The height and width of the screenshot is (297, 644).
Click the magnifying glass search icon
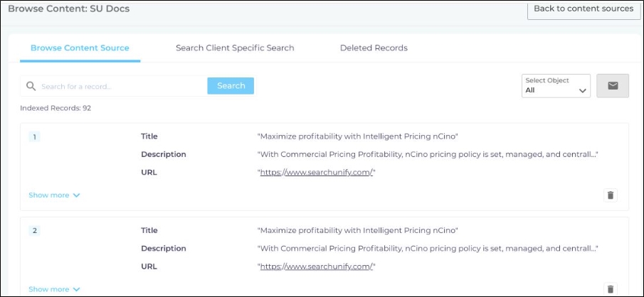(x=31, y=86)
